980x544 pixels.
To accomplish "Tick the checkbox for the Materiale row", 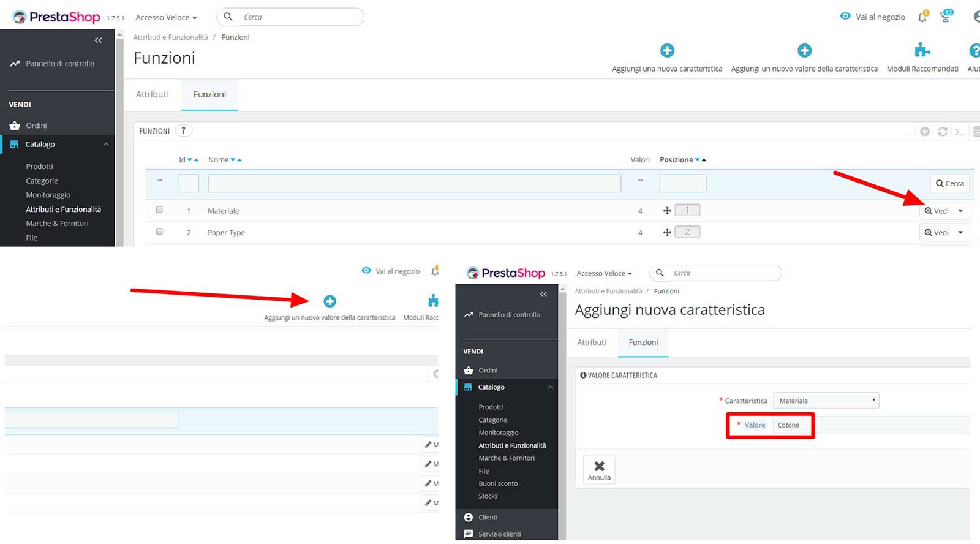I will (x=159, y=210).
